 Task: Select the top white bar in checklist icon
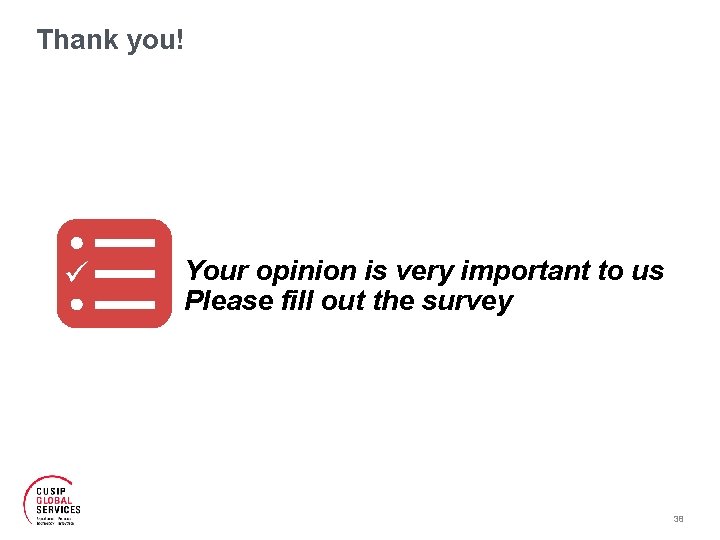coord(125,243)
